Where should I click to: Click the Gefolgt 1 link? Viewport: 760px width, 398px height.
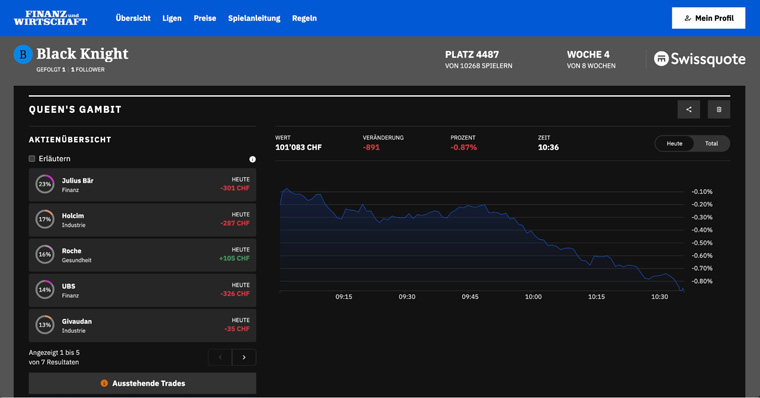click(50, 70)
